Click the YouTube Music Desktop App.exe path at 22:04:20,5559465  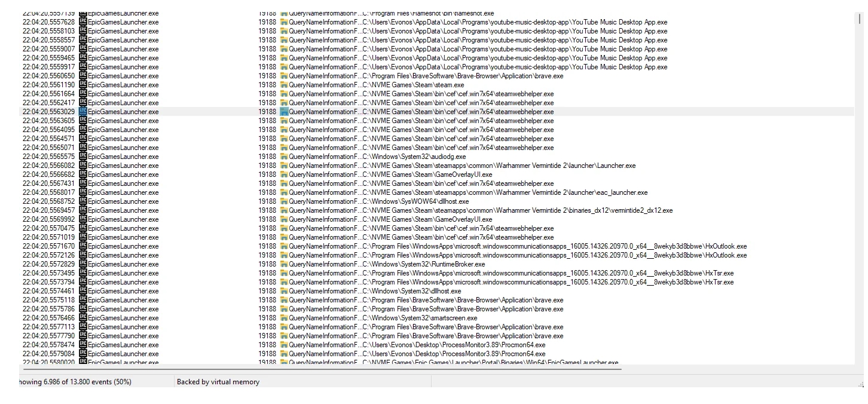point(515,58)
